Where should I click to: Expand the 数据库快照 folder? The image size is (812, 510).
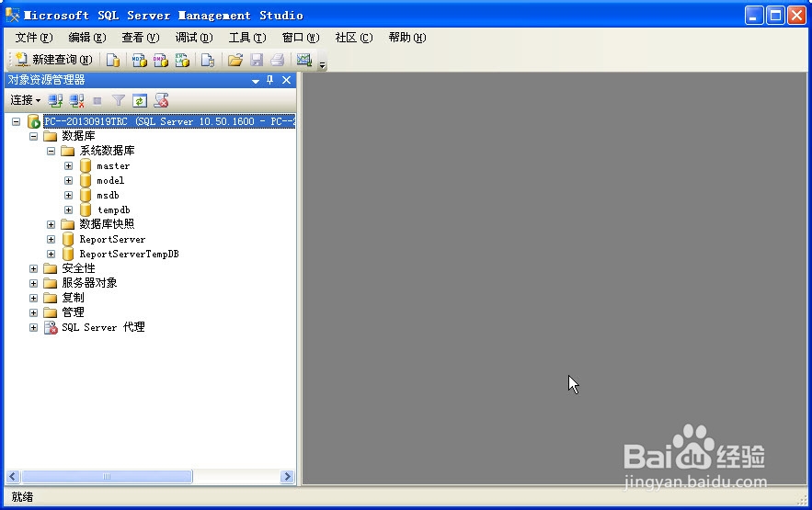[51, 224]
